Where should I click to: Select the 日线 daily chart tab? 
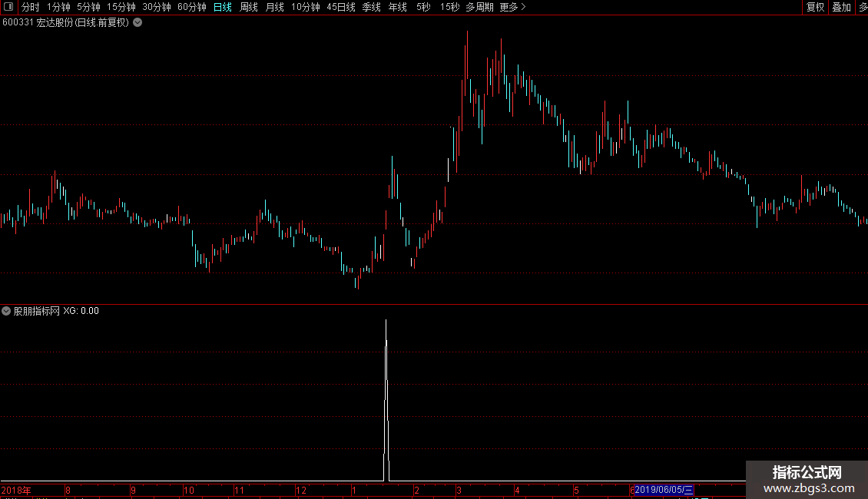pyautogui.click(x=223, y=7)
